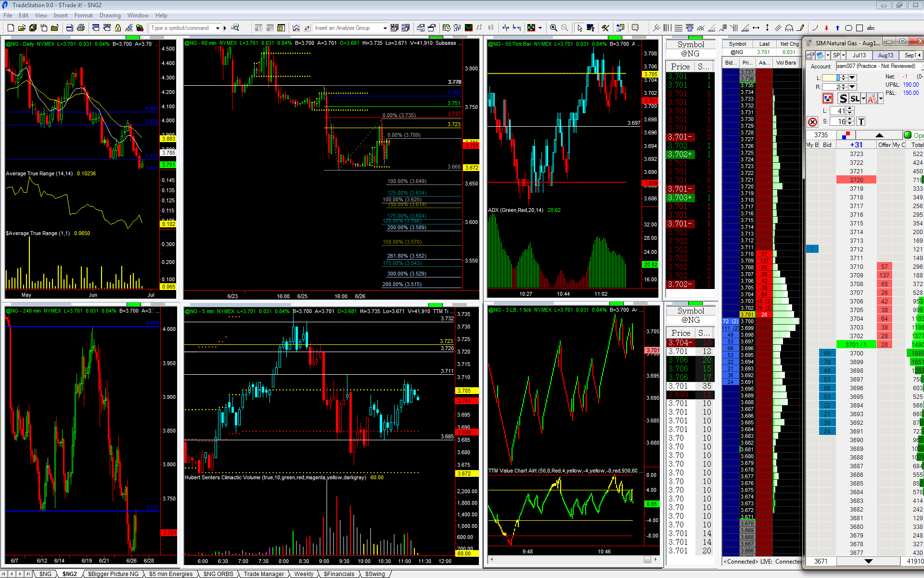
Task: Click the Zoom In magnifier icon
Action: (553, 28)
